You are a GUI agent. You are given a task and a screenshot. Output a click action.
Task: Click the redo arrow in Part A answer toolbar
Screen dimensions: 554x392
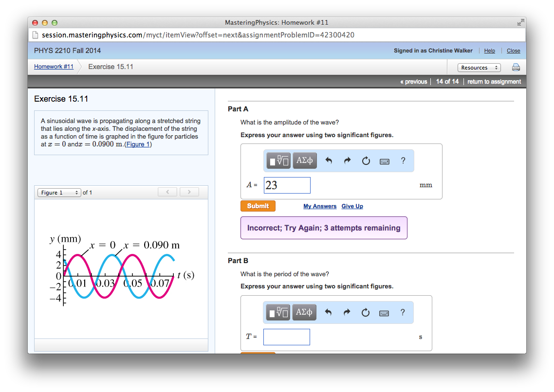pyautogui.click(x=347, y=160)
